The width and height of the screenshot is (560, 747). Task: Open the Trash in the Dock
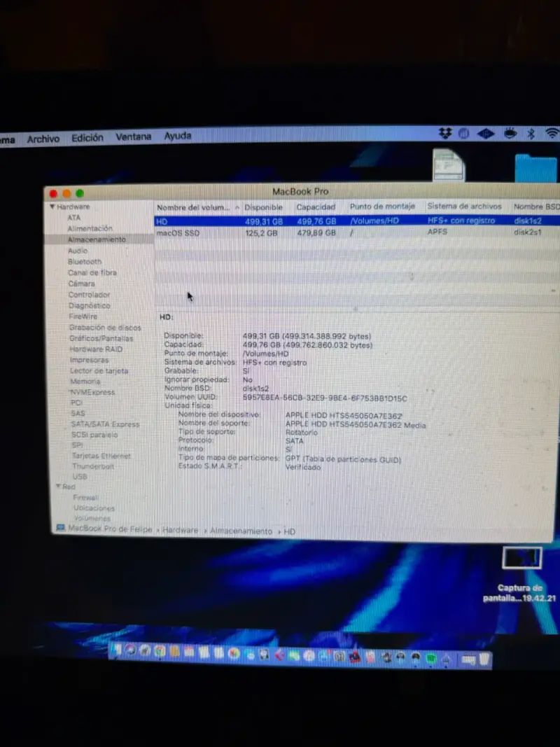tap(484, 659)
